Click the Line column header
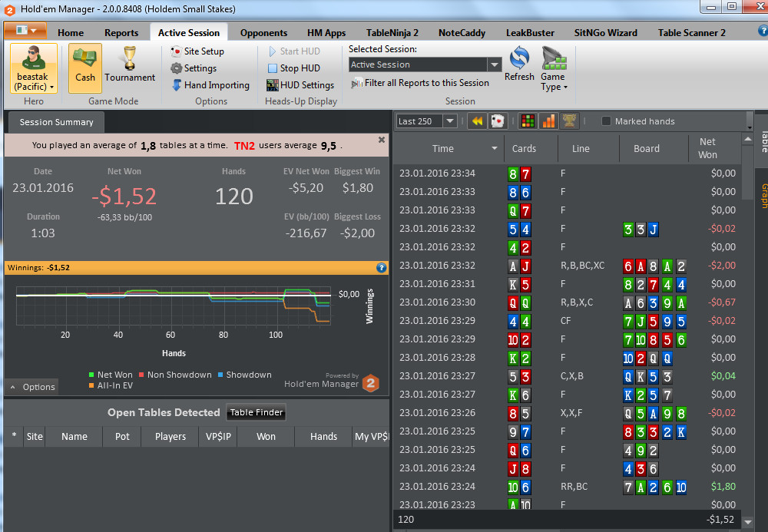 coord(581,149)
